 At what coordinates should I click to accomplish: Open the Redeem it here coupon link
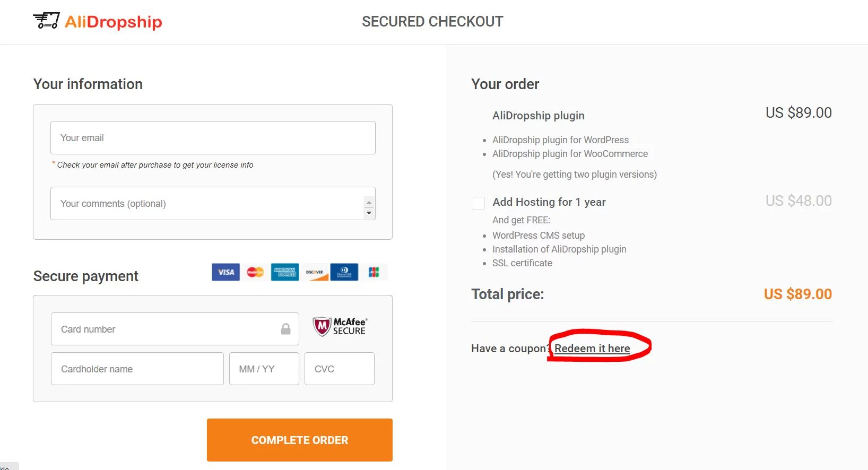(592, 349)
